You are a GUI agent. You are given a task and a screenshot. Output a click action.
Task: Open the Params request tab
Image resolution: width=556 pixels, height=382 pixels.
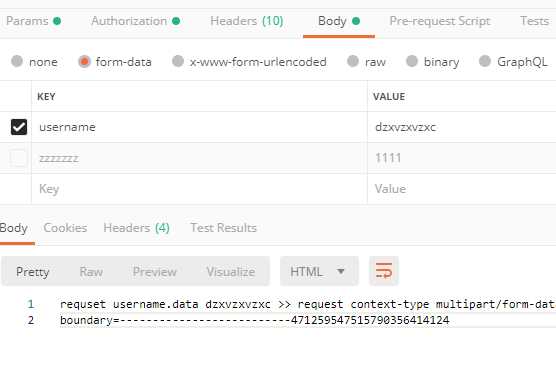33,21
